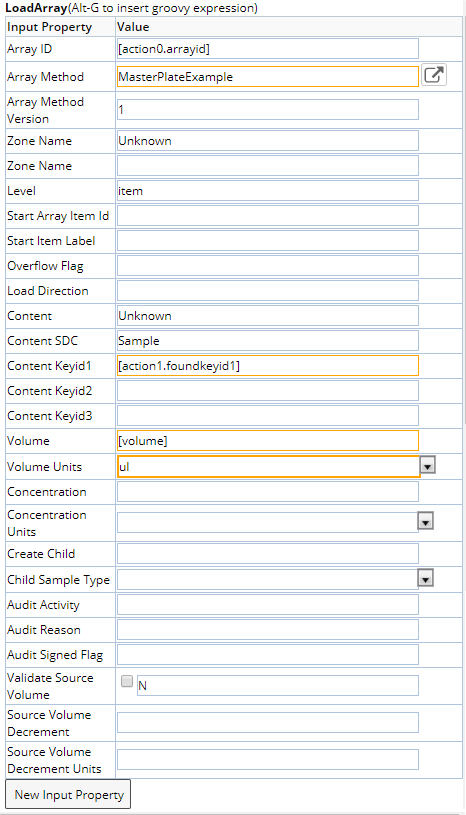
Task: Select the Level field containing item
Action: [x=268, y=191]
